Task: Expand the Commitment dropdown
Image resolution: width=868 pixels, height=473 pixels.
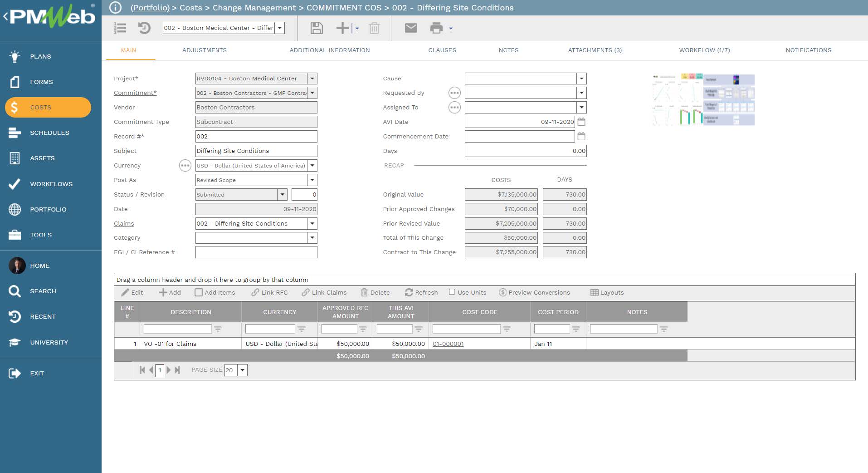Action: coord(312,93)
